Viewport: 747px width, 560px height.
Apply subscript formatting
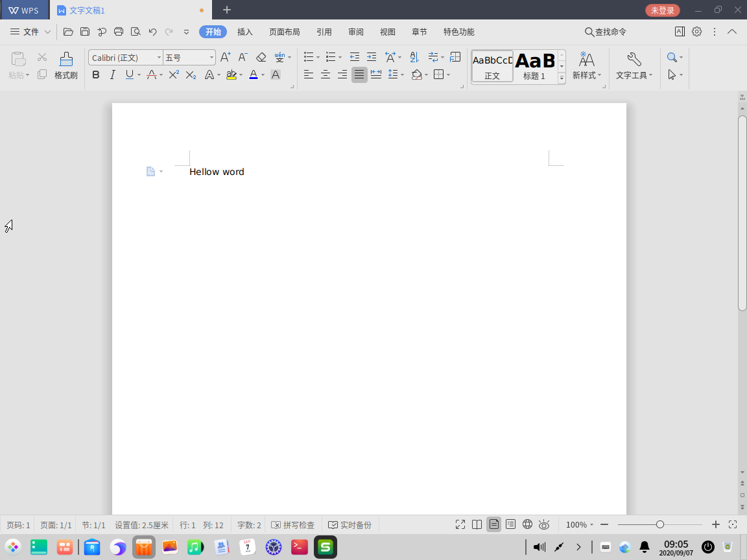pyautogui.click(x=191, y=75)
